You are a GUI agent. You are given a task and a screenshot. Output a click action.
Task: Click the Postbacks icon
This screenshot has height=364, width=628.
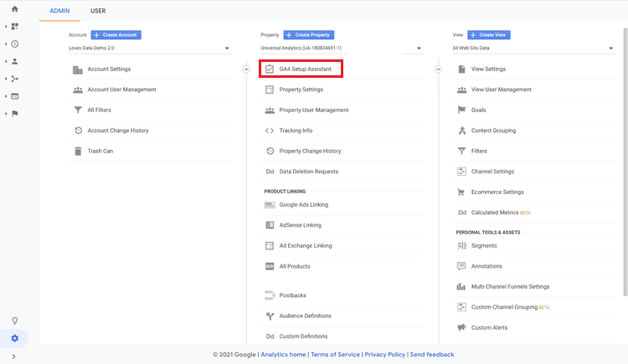(270, 295)
